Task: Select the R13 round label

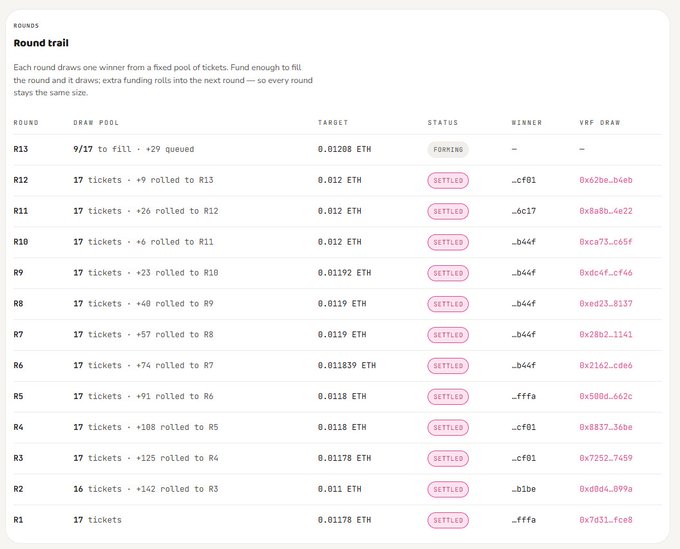Action: [x=20, y=149]
